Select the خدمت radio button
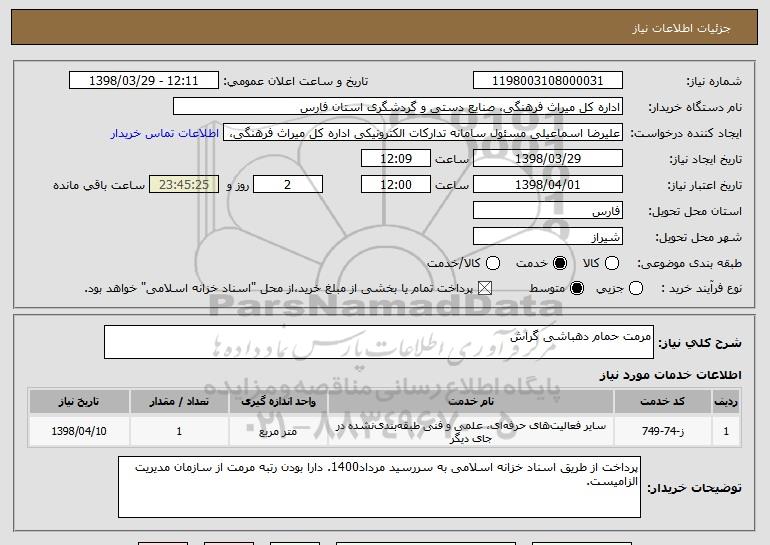The height and width of the screenshot is (545, 770). [559, 263]
